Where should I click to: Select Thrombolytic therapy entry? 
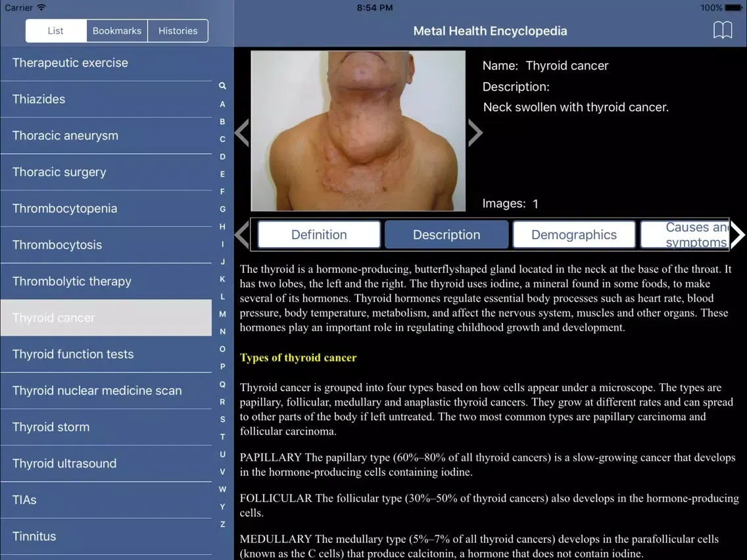pyautogui.click(x=107, y=281)
